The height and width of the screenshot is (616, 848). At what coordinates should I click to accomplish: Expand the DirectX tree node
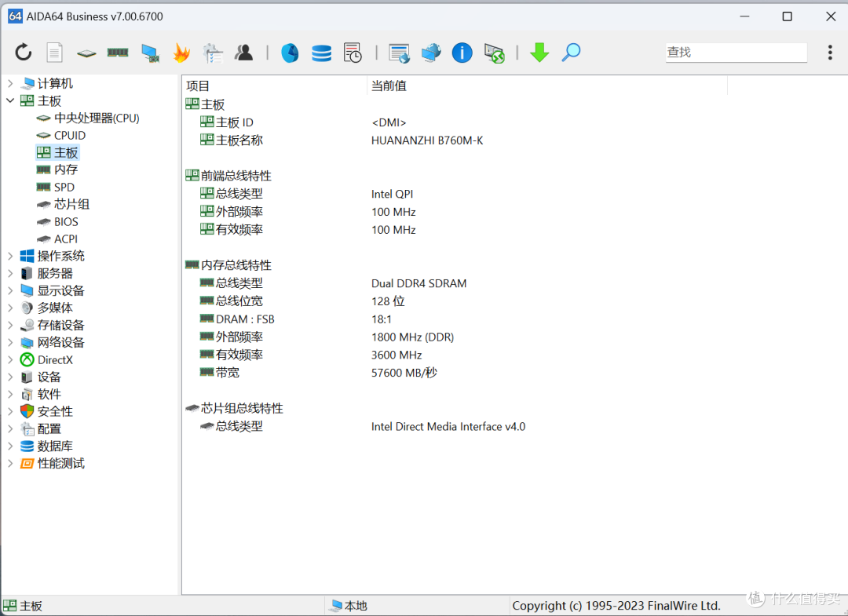coord(9,360)
